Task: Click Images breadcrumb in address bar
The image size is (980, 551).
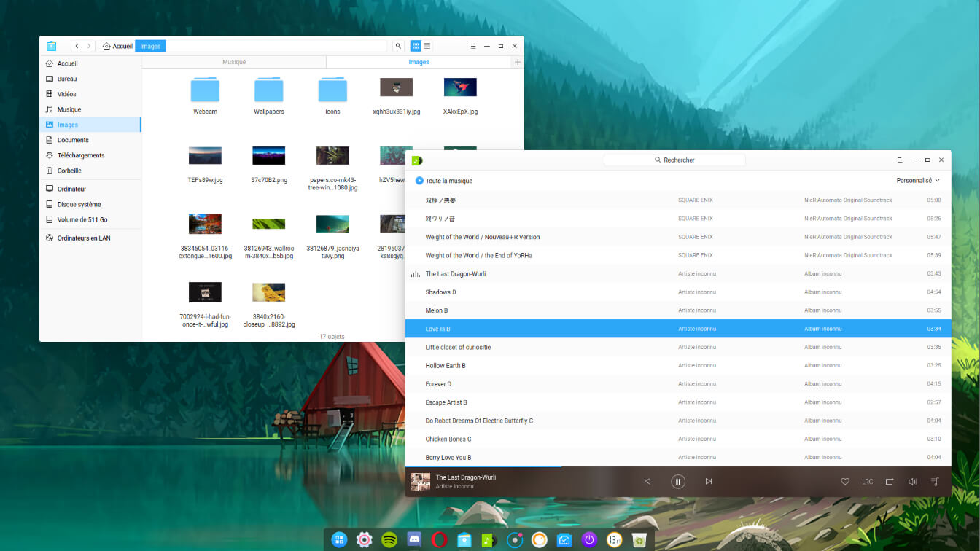Action: 150,46
